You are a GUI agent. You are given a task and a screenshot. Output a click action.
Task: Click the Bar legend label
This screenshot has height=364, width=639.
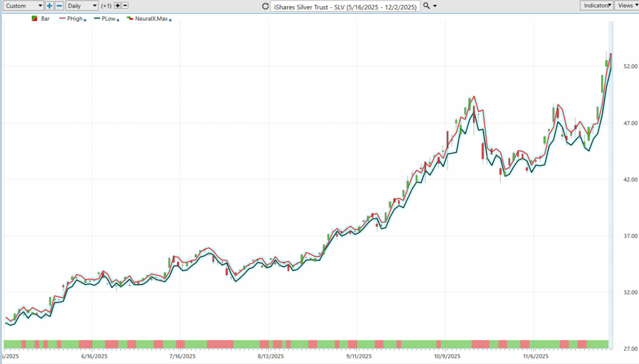pyautogui.click(x=46, y=19)
